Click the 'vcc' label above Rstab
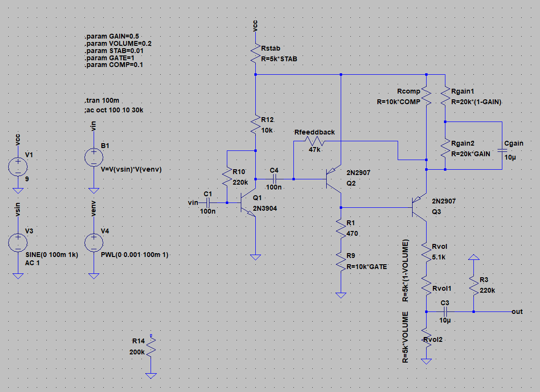540x392 pixels. click(x=255, y=26)
